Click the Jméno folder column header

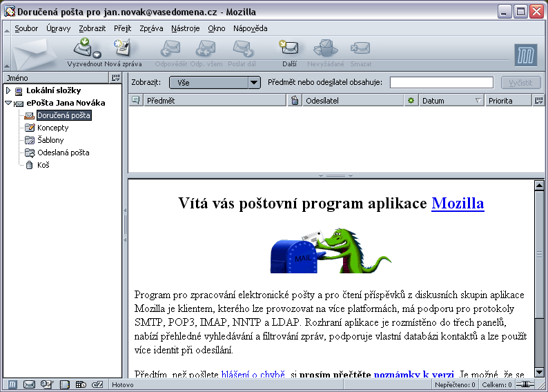click(57, 77)
